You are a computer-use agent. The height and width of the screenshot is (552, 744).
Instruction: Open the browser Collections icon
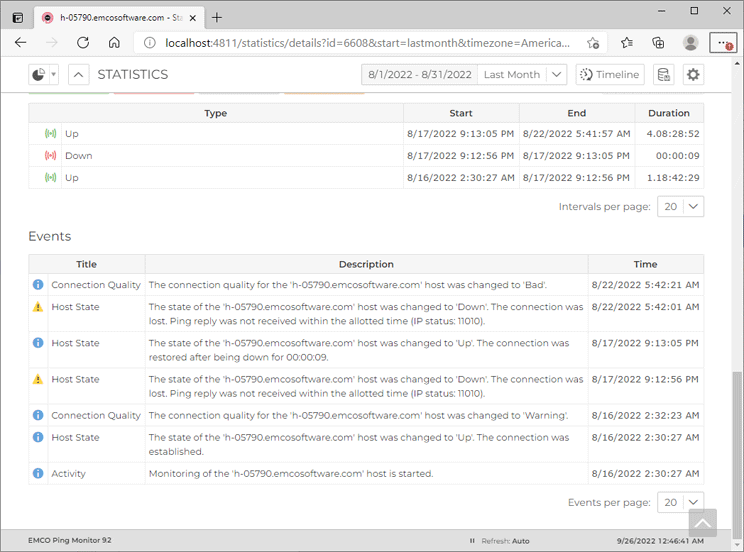click(x=659, y=43)
